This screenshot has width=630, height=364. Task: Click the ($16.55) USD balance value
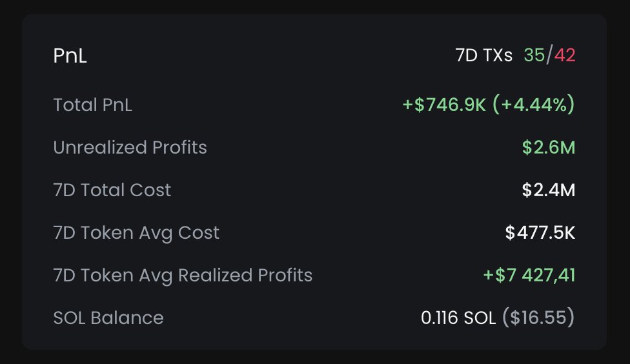[x=538, y=318]
